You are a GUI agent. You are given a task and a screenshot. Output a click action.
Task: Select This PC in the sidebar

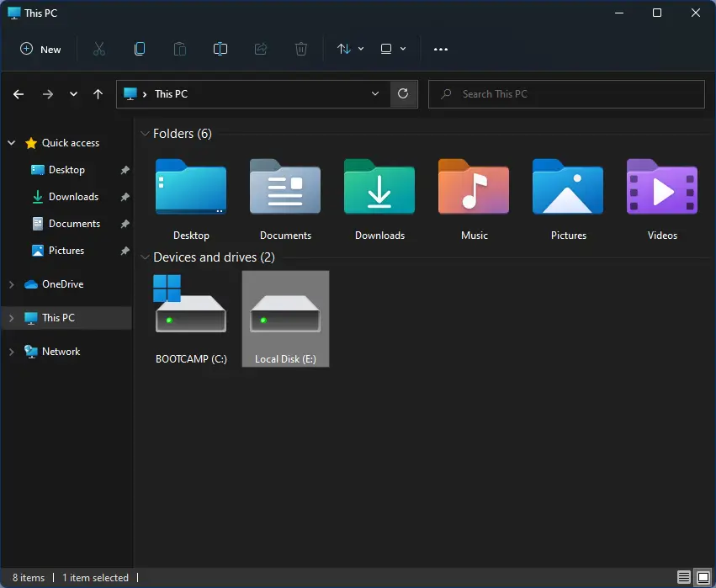[58, 318]
